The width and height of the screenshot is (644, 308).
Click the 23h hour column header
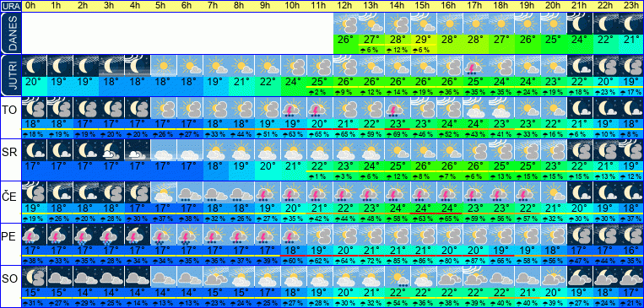click(x=631, y=6)
